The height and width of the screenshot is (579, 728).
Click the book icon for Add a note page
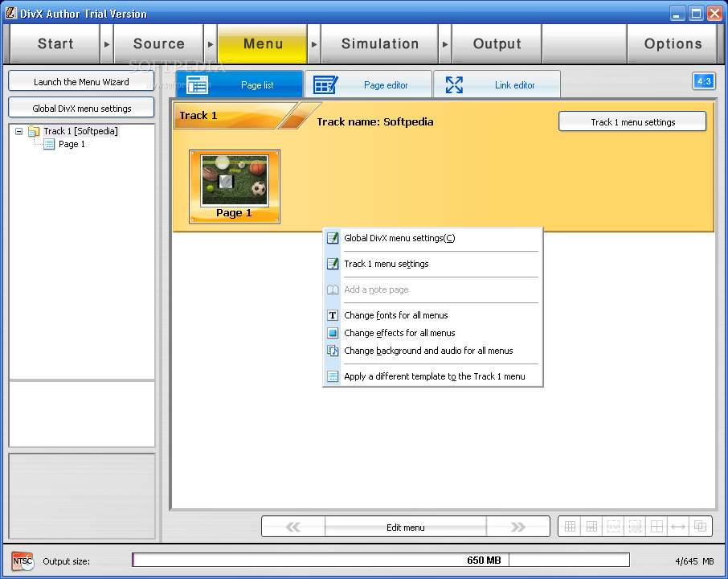pyautogui.click(x=333, y=289)
